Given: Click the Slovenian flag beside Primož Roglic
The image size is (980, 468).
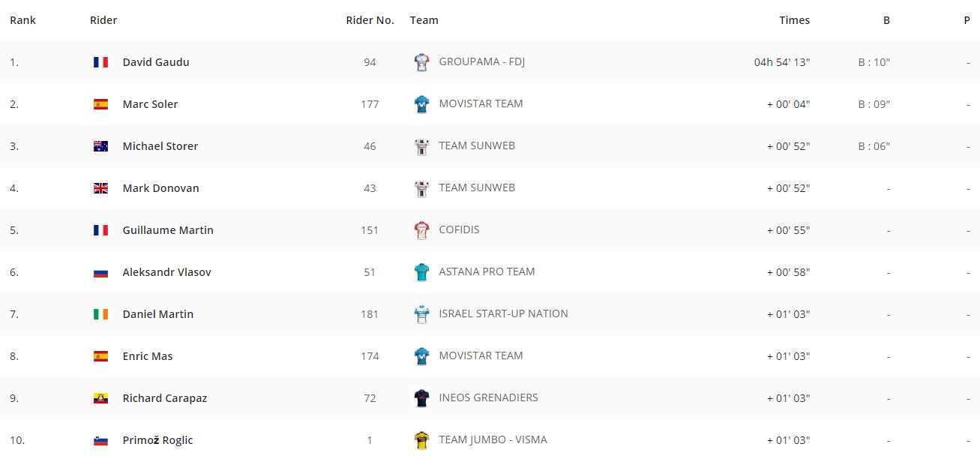Looking at the screenshot, I should [x=100, y=440].
